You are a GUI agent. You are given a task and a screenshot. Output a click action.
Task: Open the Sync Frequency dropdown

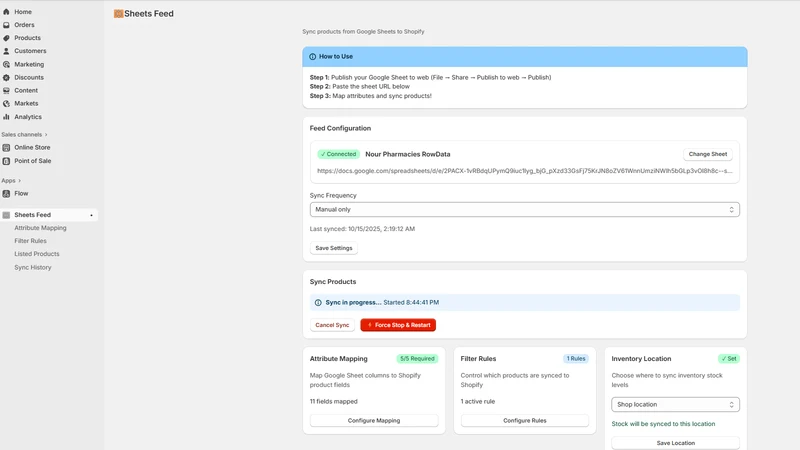pos(524,210)
